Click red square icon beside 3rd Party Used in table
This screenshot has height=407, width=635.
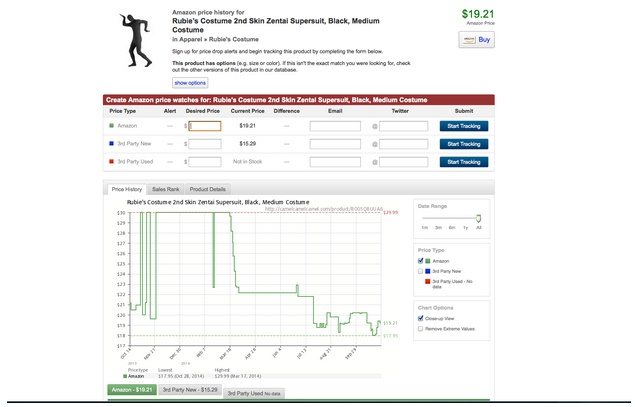(x=112, y=161)
